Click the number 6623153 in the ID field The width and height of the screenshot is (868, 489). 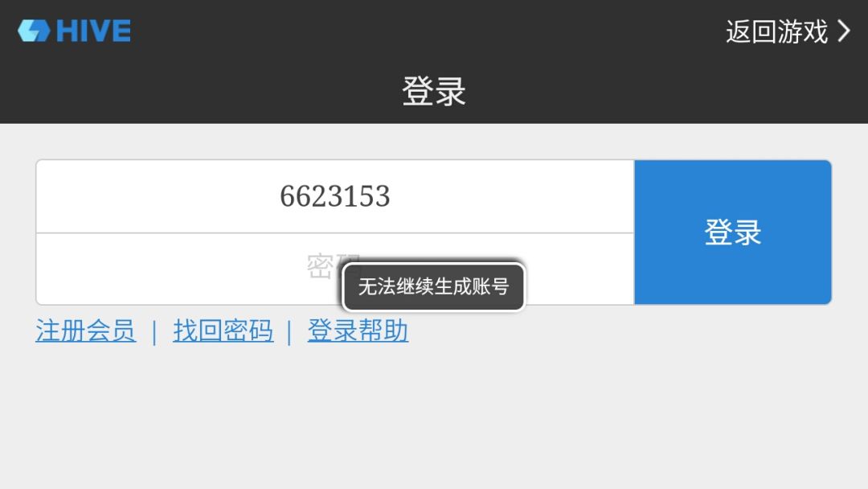coord(335,196)
